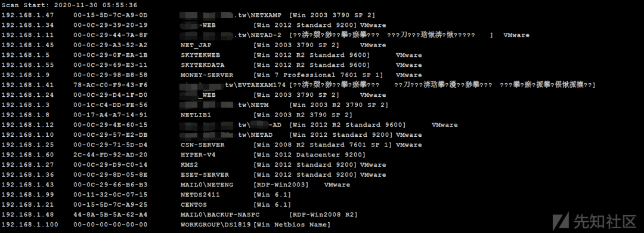Select the NETM host name

coord(260,105)
